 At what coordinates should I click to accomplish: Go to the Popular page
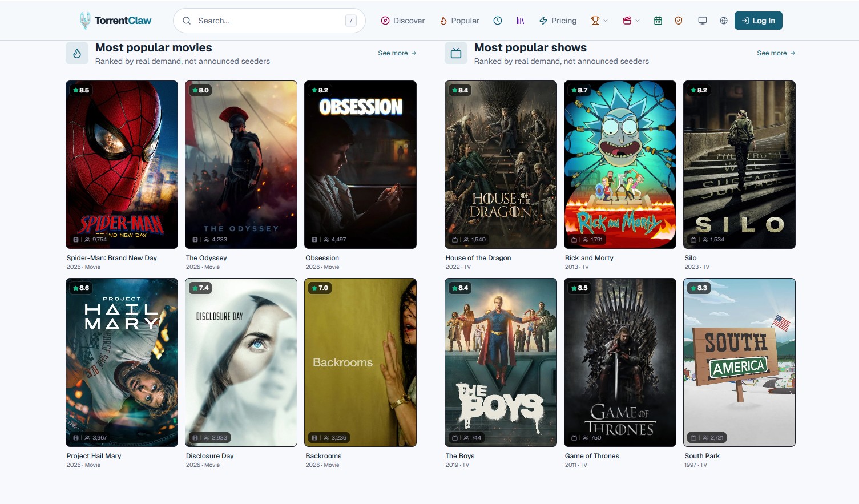(459, 21)
